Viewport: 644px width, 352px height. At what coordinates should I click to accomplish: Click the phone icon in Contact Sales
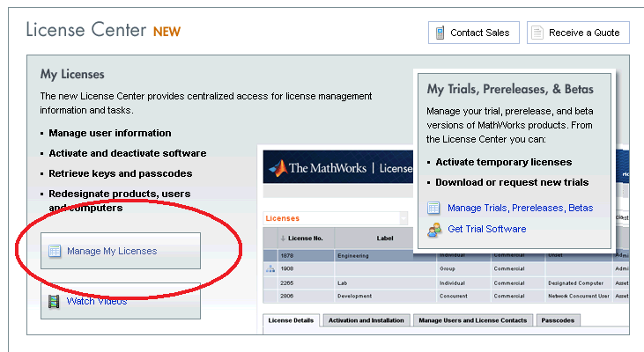point(440,33)
